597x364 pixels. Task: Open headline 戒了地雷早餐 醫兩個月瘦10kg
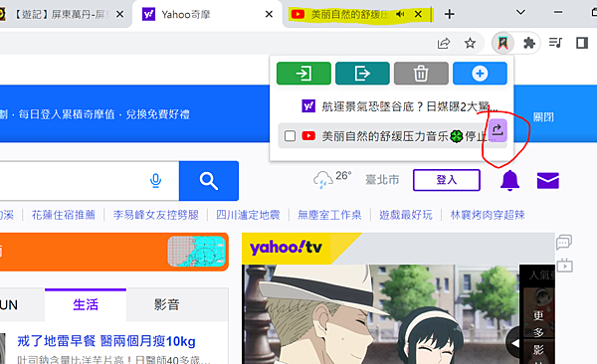coord(106,341)
